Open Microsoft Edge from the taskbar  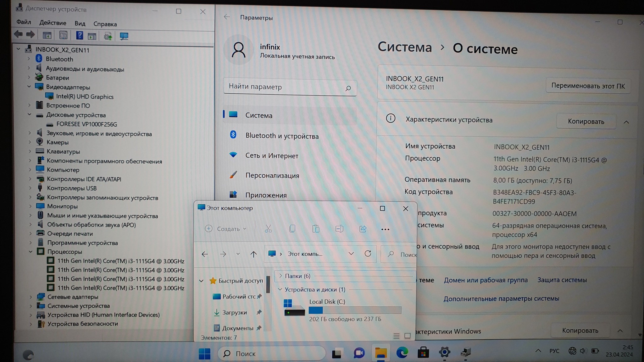(402, 353)
